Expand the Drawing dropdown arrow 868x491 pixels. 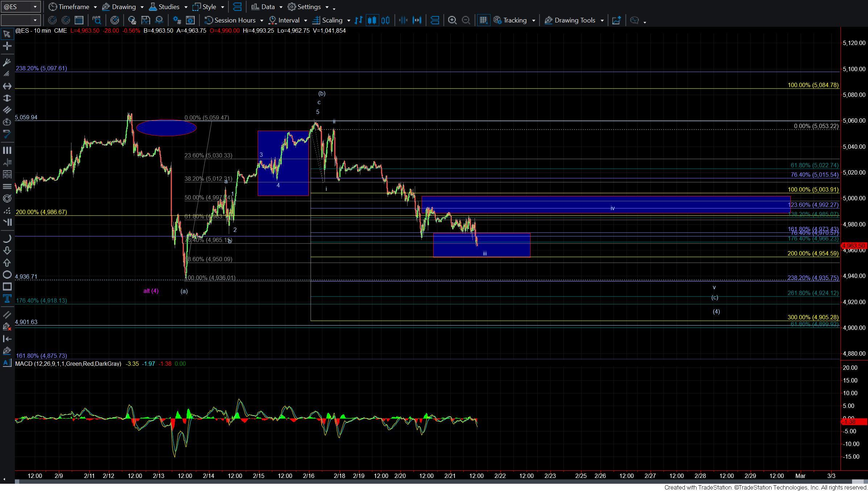coord(142,7)
